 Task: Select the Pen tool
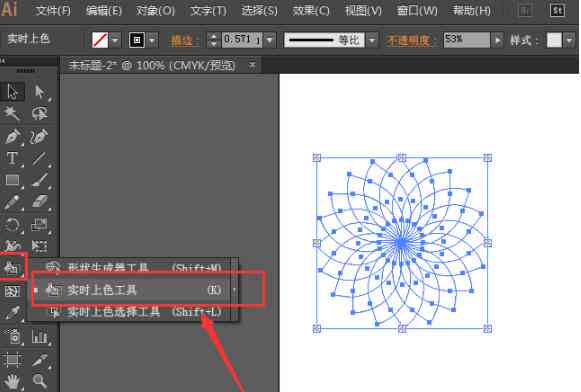click(12, 136)
